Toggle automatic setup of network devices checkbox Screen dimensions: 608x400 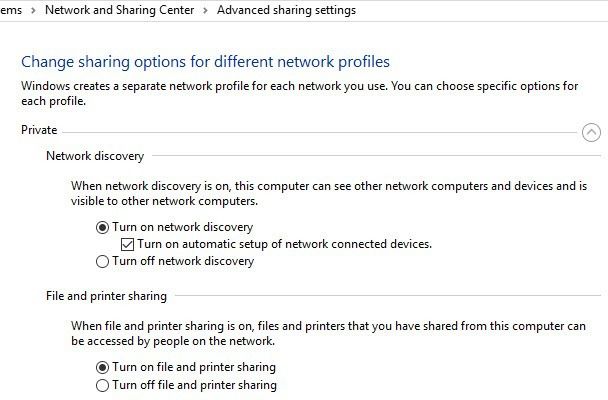[127, 244]
